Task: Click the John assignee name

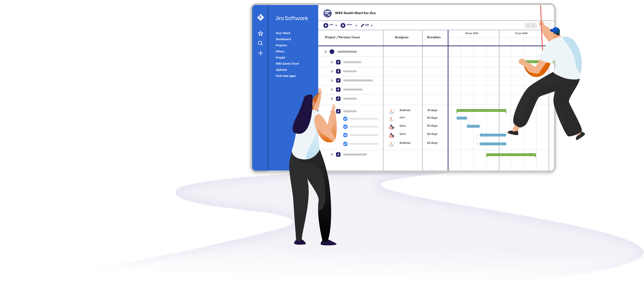Action: (402, 118)
